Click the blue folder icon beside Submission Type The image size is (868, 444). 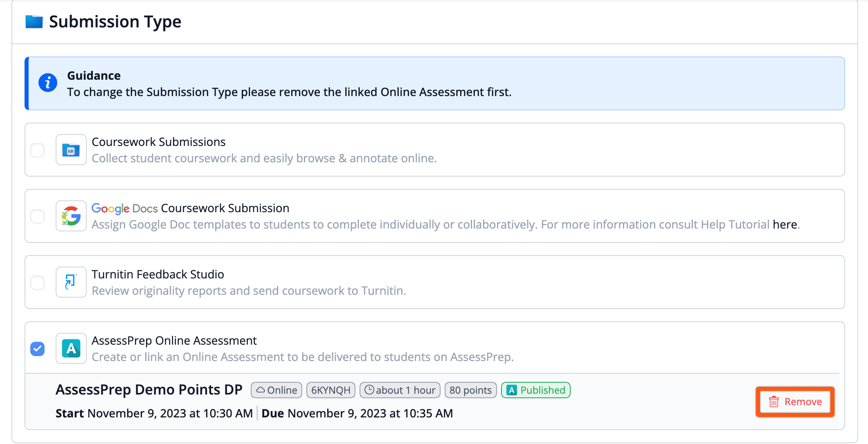(x=34, y=22)
